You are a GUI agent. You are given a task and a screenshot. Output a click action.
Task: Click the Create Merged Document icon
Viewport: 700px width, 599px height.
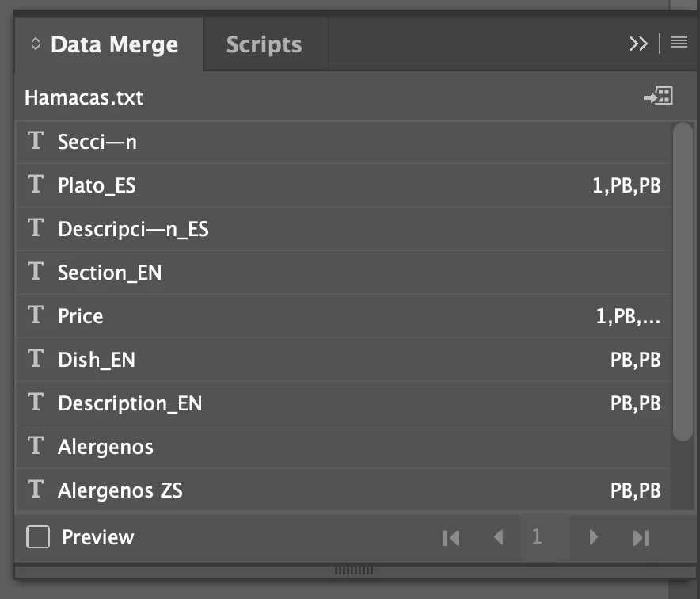(658, 96)
